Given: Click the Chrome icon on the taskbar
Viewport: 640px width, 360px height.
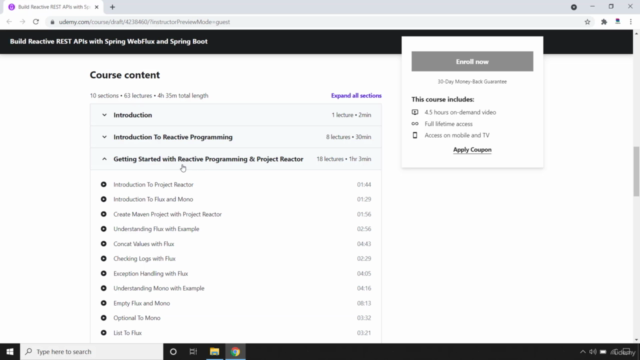Looking at the screenshot, I should 235,351.
